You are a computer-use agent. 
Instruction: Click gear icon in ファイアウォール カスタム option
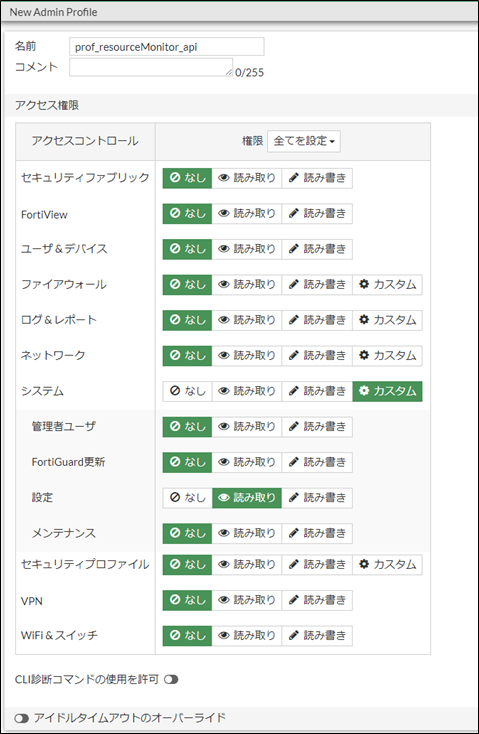click(x=364, y=284)
